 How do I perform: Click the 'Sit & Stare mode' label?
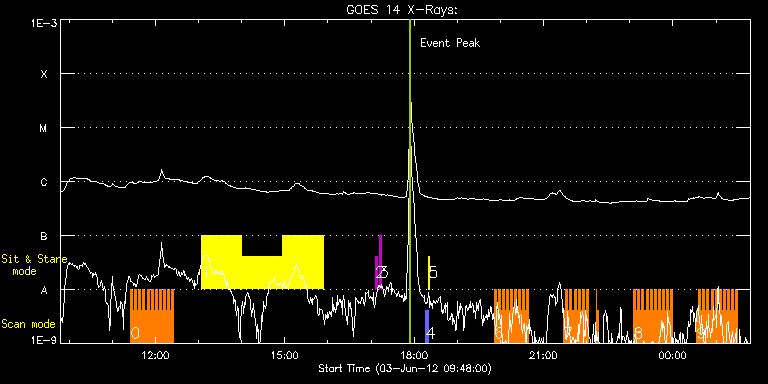(x=34, y=264)
